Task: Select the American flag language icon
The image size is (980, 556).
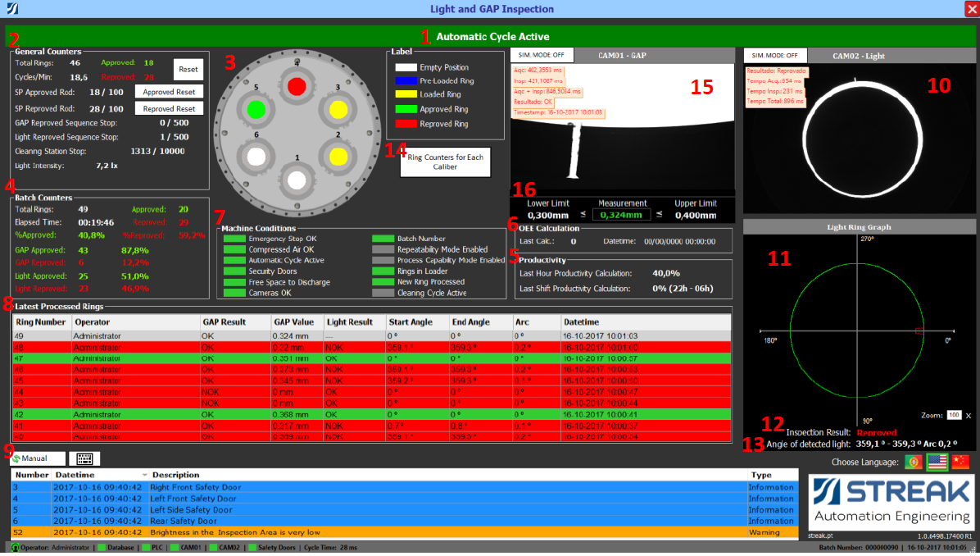Action: (937, 463)
